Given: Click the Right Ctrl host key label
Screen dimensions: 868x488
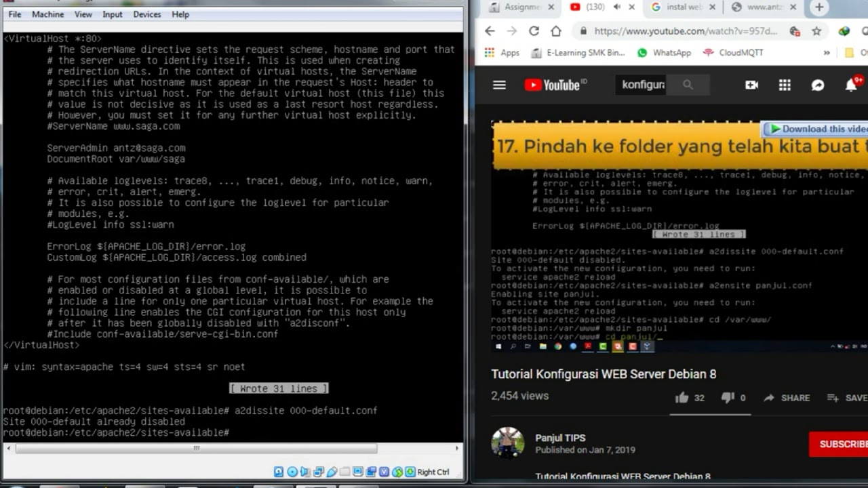Looking at the screenshot, I should [x=433, y=472].
